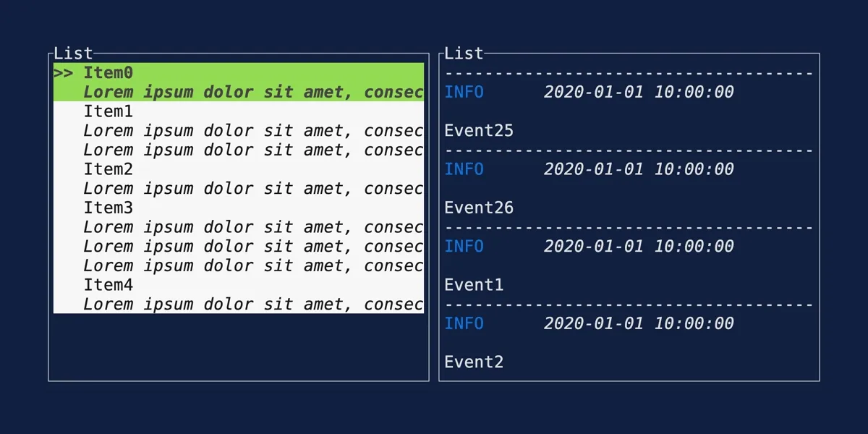Click the INFO label above Event25
This screenshot has width=868, height=434.
[x=464, y=93]
